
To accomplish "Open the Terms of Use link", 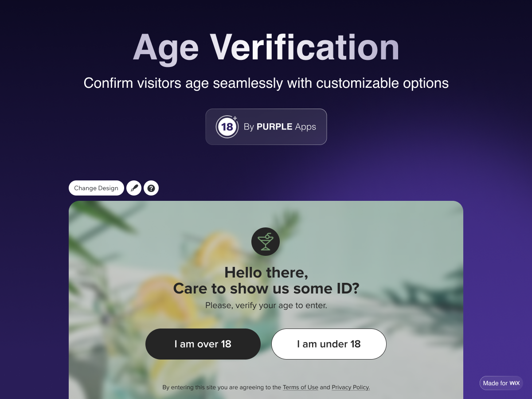I will tap(300, 387).
